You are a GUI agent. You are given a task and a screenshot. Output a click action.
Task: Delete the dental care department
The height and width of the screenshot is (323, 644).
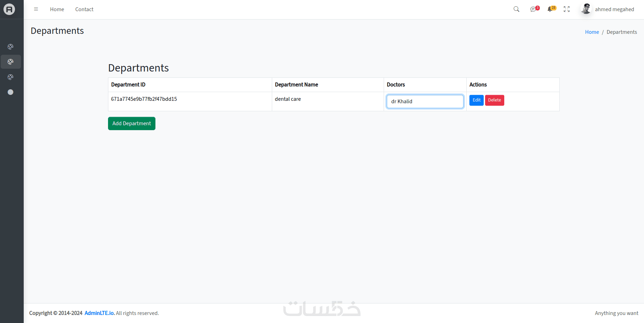(494, 100)
